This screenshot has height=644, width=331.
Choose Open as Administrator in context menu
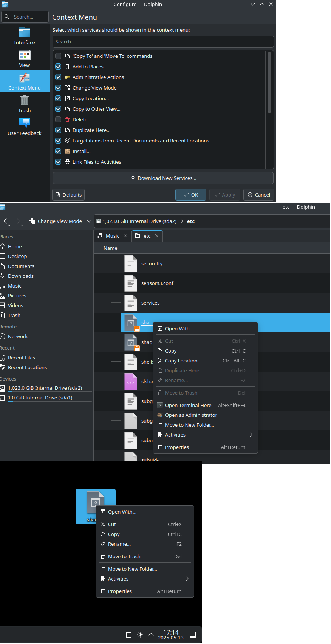[x=205, y=415]
